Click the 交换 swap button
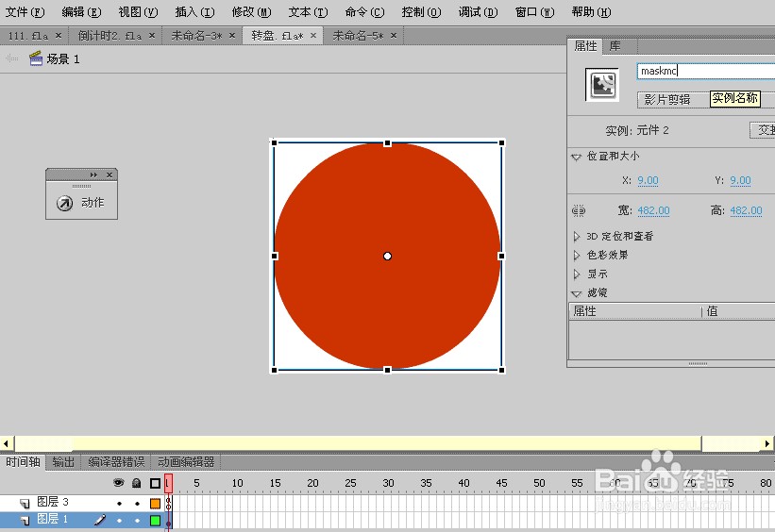This screenshot has height=532, width=775. (x=763, y=130)
